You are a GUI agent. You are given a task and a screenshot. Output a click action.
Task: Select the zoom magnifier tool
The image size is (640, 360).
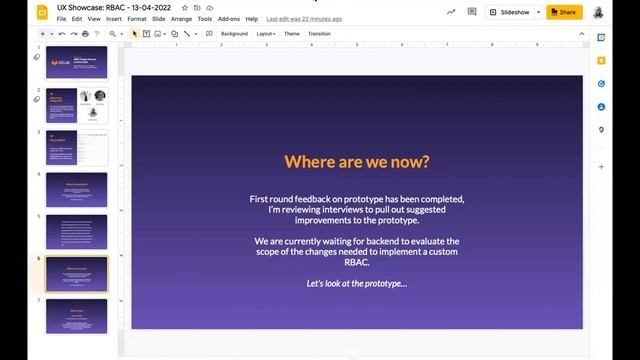click(x=113, y=34)
